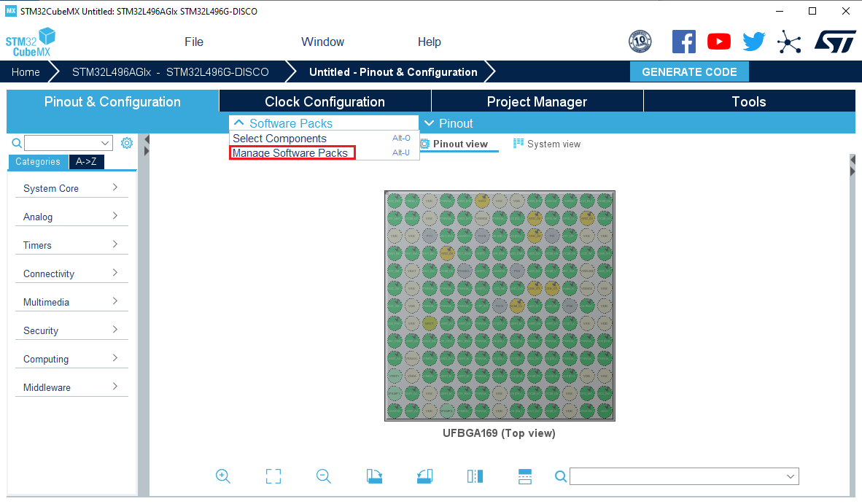Click the search magnifier in the categories panel
The width and height of the screenshot is (862, 504).
point(17,144)
